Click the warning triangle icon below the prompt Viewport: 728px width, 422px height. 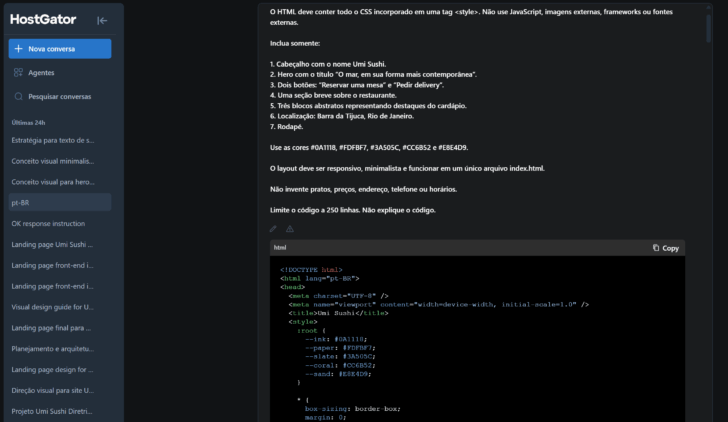[290, 229]
